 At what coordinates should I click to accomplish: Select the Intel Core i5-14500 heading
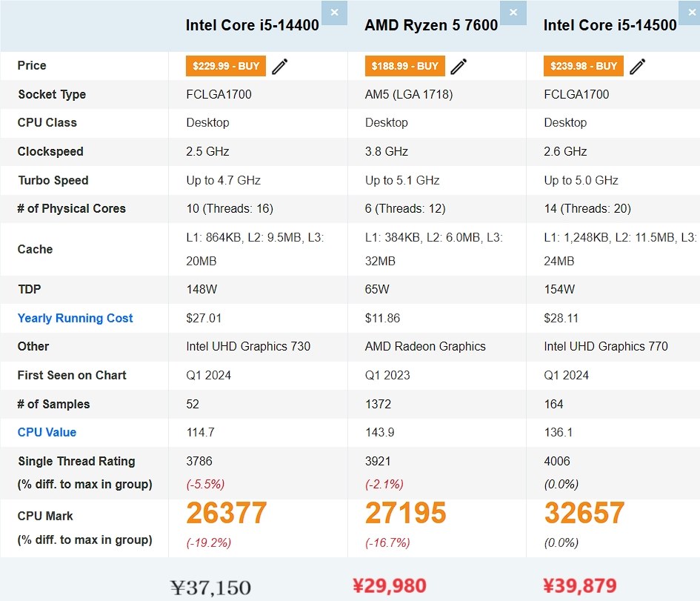[610, 25]
